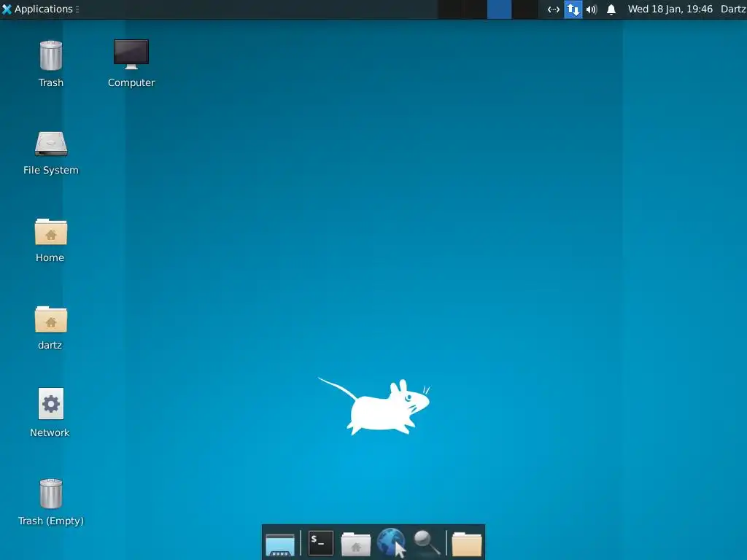Viewport: 747px width, 560px height.
Task: Open the application finder magnifier icon
Action: pyautogui.click(x=426, y=542)
